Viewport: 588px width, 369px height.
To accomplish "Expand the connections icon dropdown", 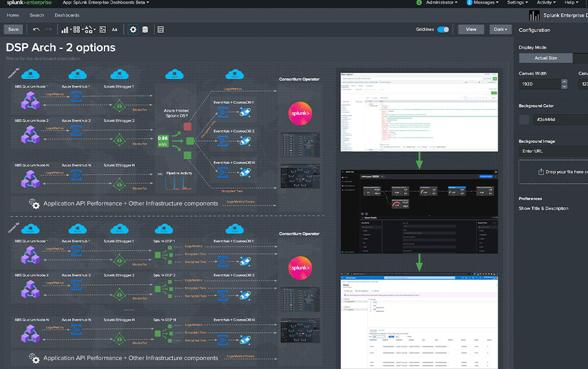I will click(95, 29).
